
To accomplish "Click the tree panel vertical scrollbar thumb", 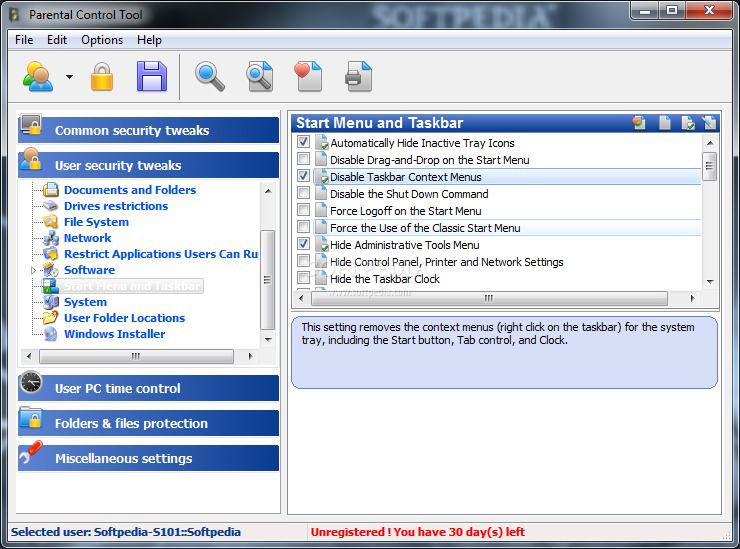I will pyautogui.click(x=268, y=280).
